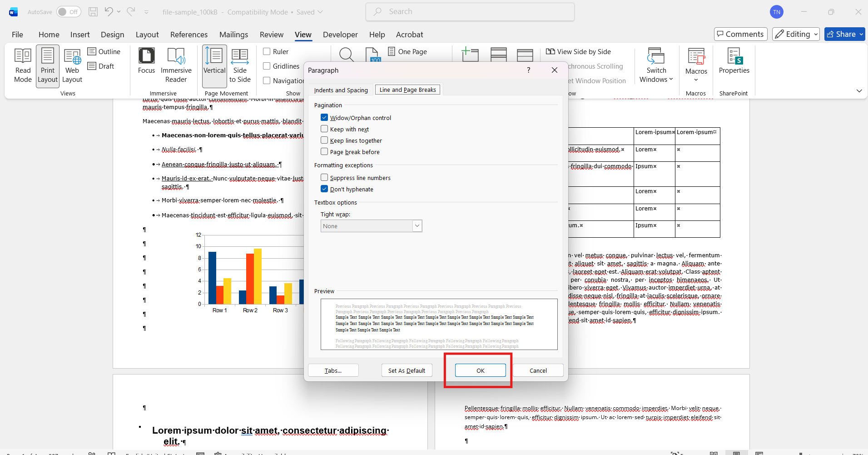868x455 pixels.
Task: Click the bar chart in the document
Action: coord(250,273)
